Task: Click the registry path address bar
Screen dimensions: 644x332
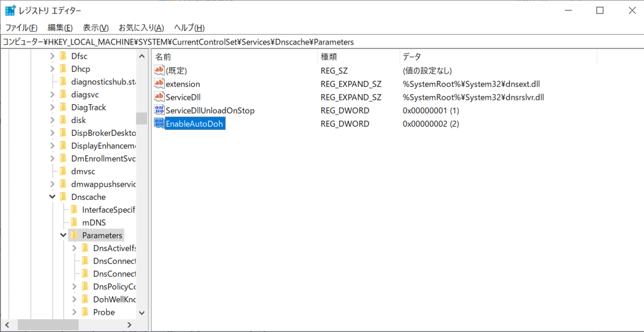Action: pyautogui.click(x=322, y=41)
